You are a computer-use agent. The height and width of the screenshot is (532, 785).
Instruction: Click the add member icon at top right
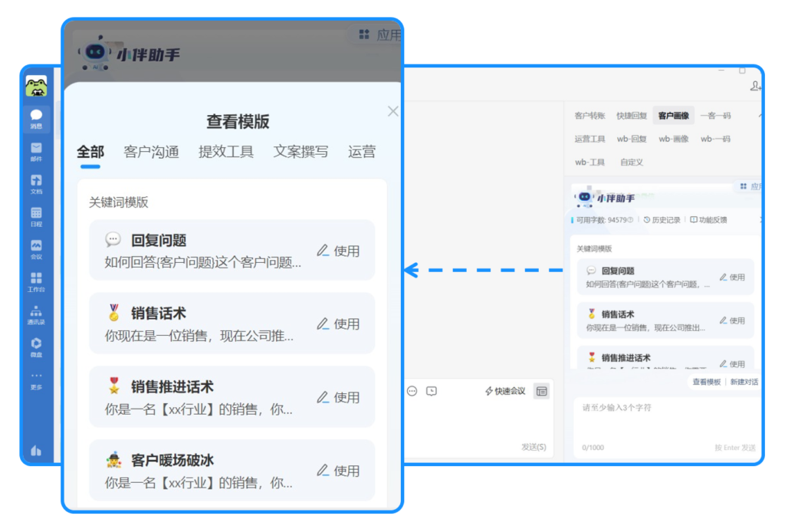(755, 86)
